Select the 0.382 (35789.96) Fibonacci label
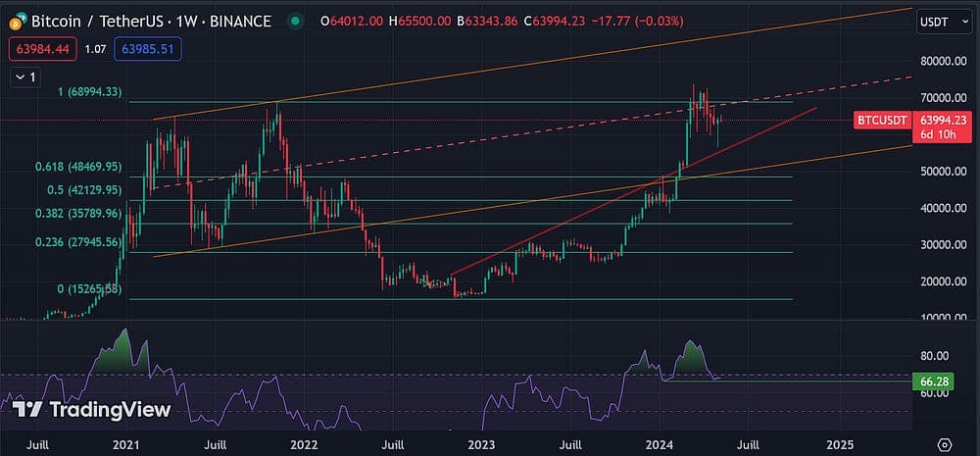 point(78,214)
